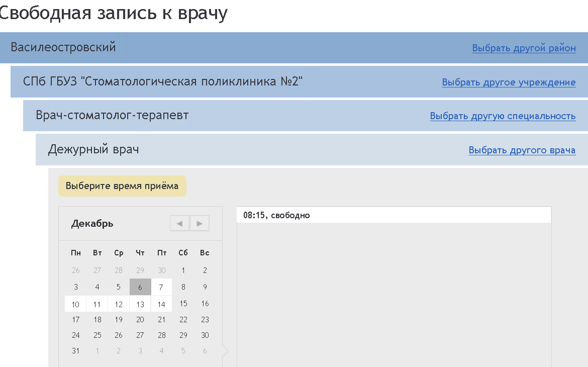Select December 14 in the calendar
588x367 pixels.
161,304
